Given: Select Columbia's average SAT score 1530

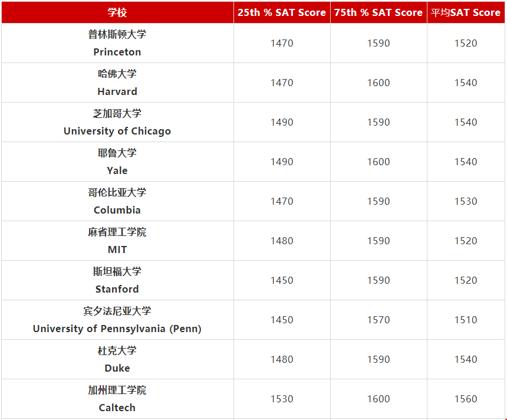Looking at the screenshot, I should point(466,201).
